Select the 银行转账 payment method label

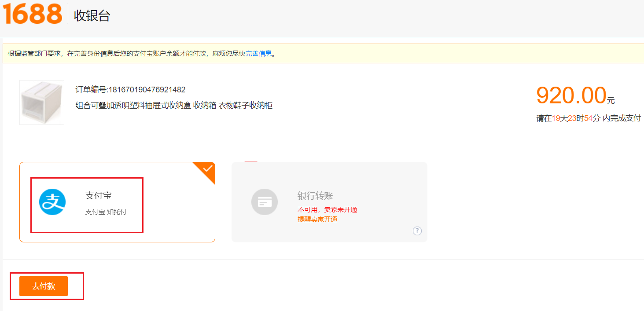[x=315, y=196]
